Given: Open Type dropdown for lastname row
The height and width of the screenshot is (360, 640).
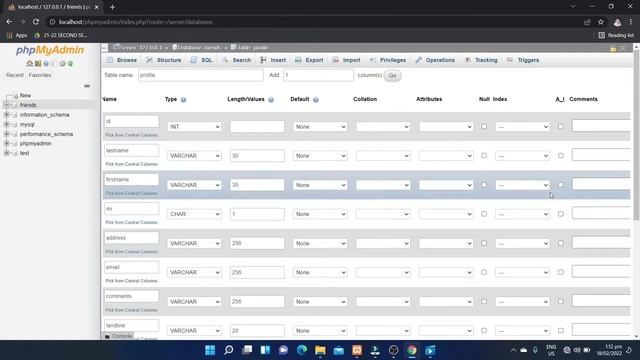Looking at the screenshot, I should [194, 156].
